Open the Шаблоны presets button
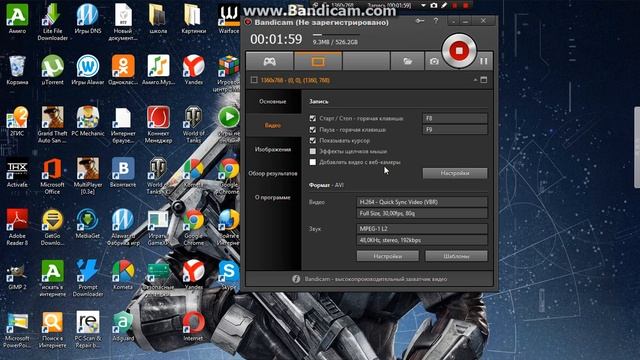The image size is (640, 360). point(456,256)
